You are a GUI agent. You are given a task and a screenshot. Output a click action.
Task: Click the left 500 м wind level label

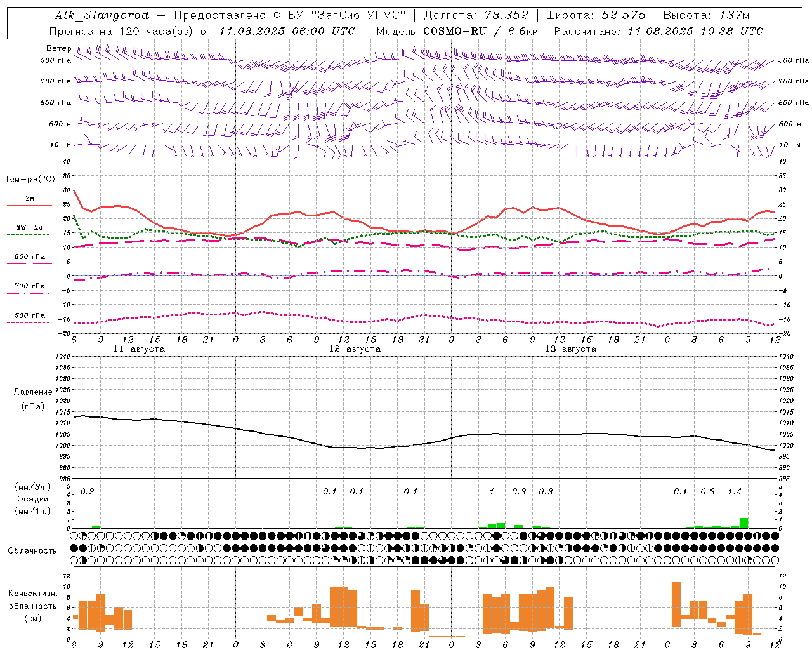coord(60,124)
